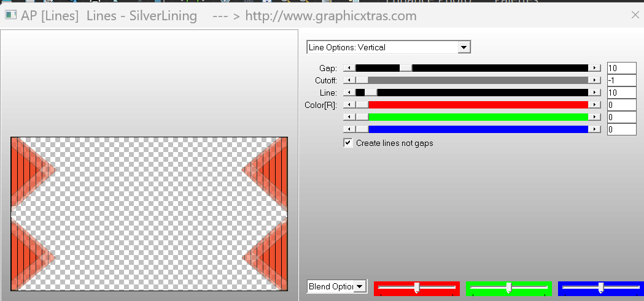Click the bottom green blend slider
Screen dimensions: 644x301
point(509,288)
